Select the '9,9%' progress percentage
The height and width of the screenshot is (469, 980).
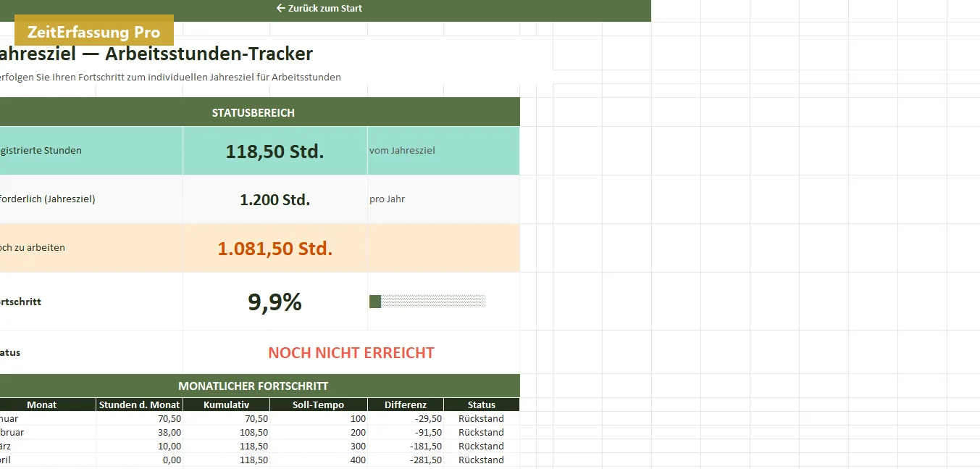click(x=275, y=302)
